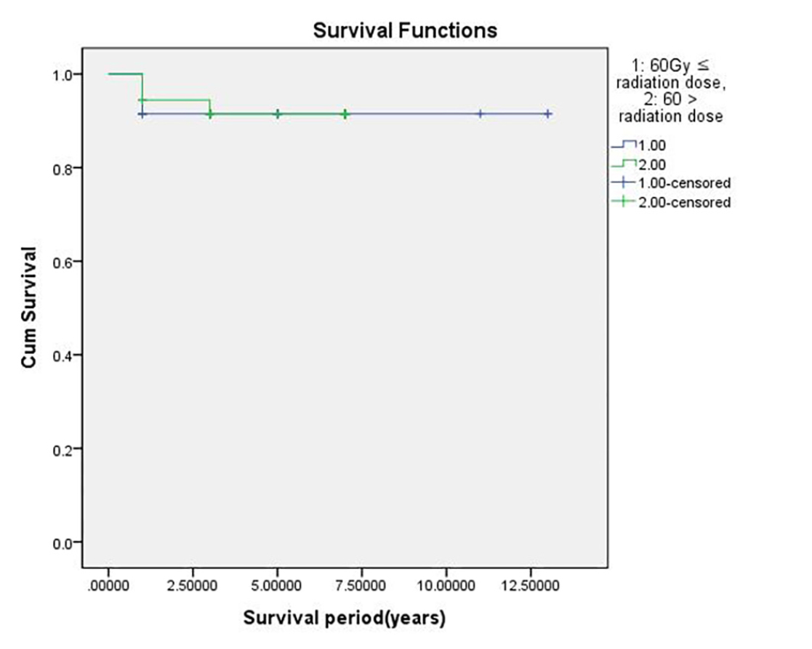Screen dimensions: 812x649
Task: Click the 10.00000 x-axis tick label
Action: pyautogui.click(x=446, y=586)
